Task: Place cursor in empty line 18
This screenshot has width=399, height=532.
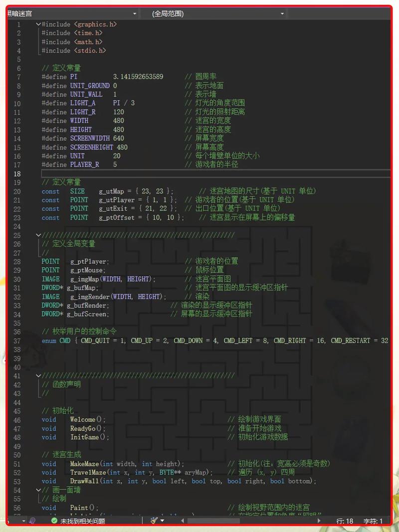Action: (x=199, y=174)
